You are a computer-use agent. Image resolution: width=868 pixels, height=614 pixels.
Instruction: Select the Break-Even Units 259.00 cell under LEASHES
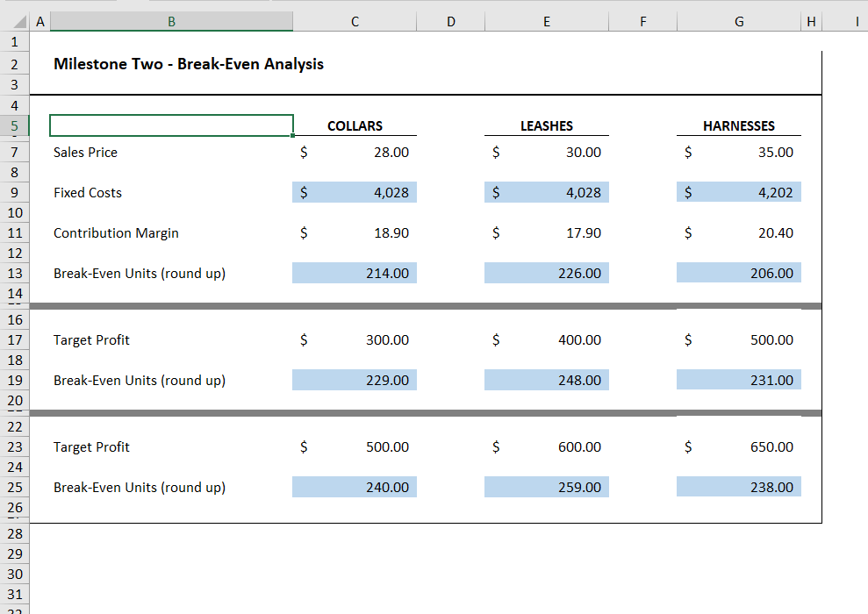546,487
